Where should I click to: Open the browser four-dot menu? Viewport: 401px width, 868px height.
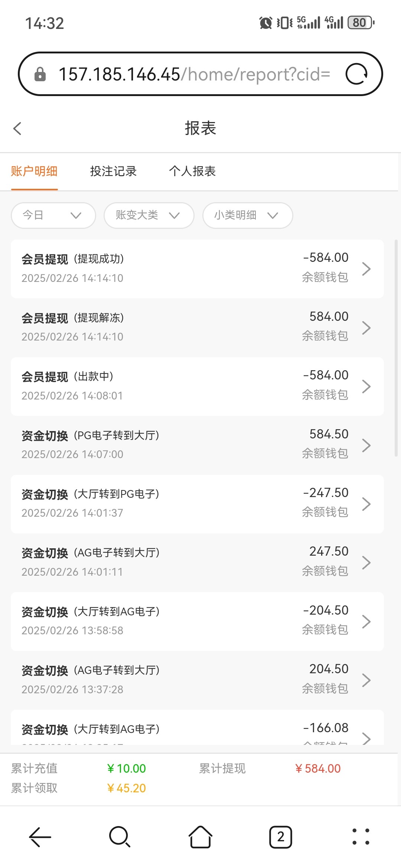361,837
